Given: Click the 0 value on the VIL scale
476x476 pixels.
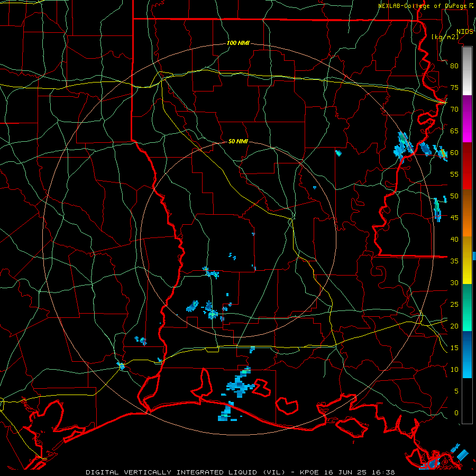Looking at the screenshot, I should point(456,413).
